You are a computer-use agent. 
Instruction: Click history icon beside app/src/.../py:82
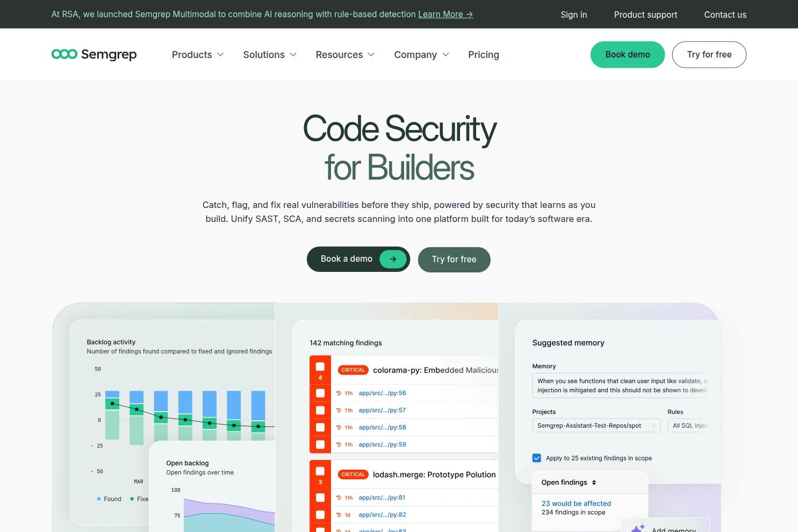(x=339, y=515)
